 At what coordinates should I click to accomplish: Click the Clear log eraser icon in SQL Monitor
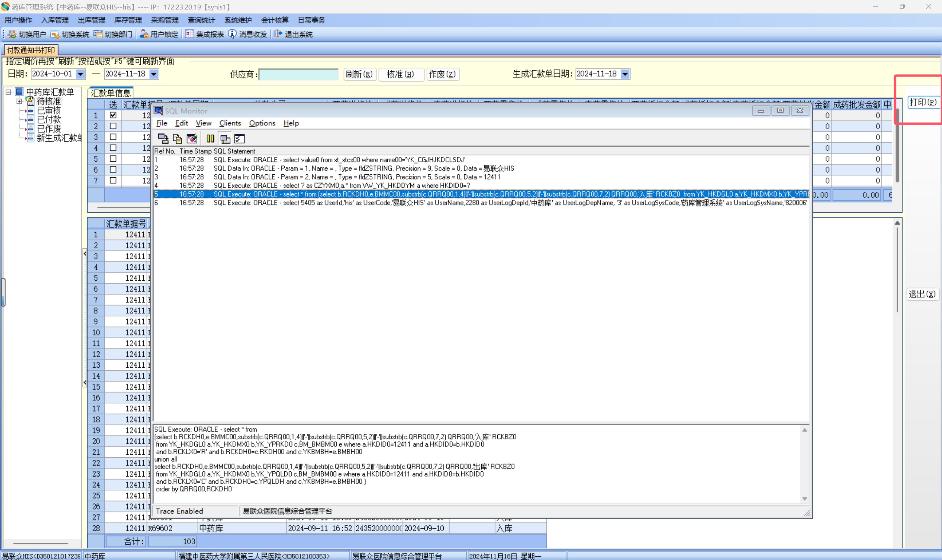pos(192,139)
